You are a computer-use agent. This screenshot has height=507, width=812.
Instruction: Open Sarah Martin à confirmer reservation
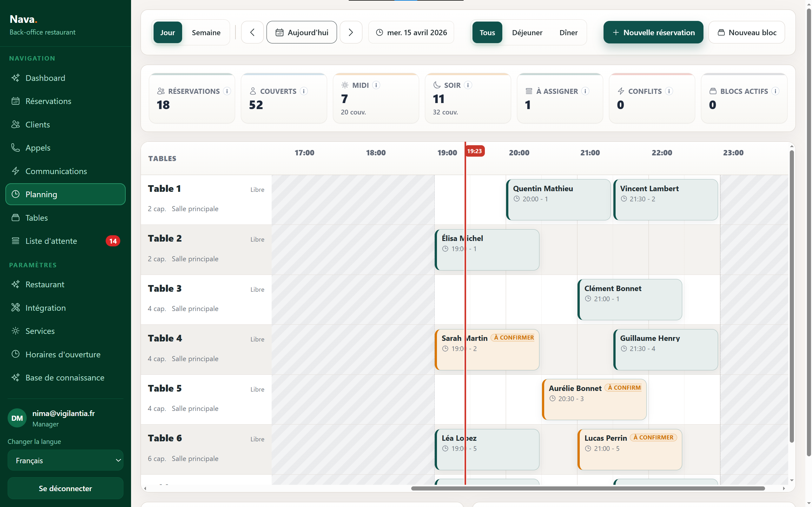pyautogui.click(x=487, y=349)
